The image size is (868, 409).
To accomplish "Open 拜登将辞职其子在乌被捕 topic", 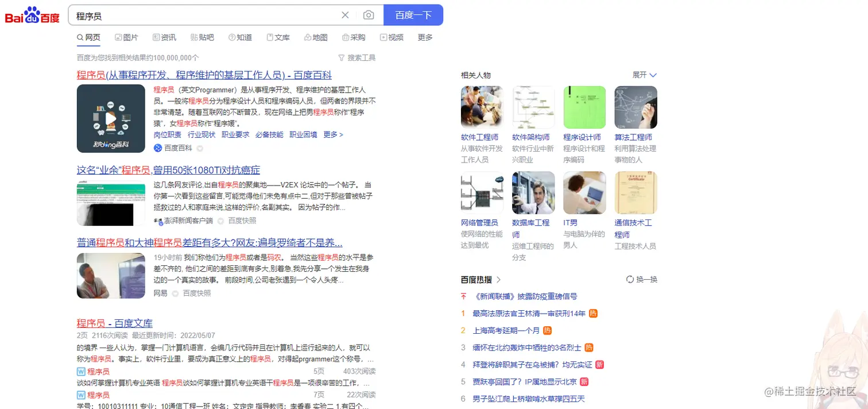I will pos(532,365).
